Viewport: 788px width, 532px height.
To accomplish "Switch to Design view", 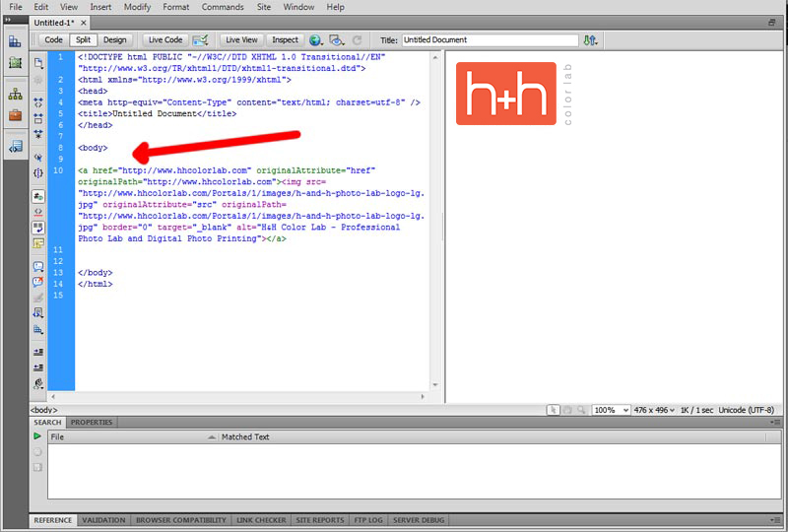I will 114,39.
